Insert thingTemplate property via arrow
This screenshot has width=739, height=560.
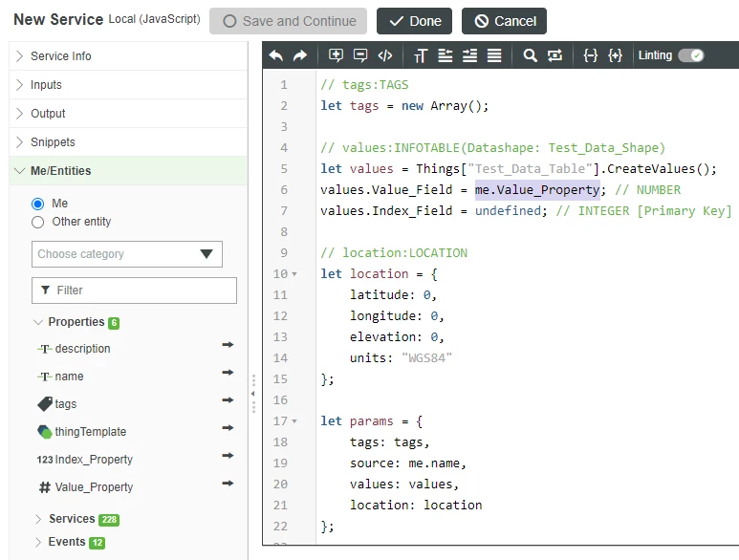[228, 428]
